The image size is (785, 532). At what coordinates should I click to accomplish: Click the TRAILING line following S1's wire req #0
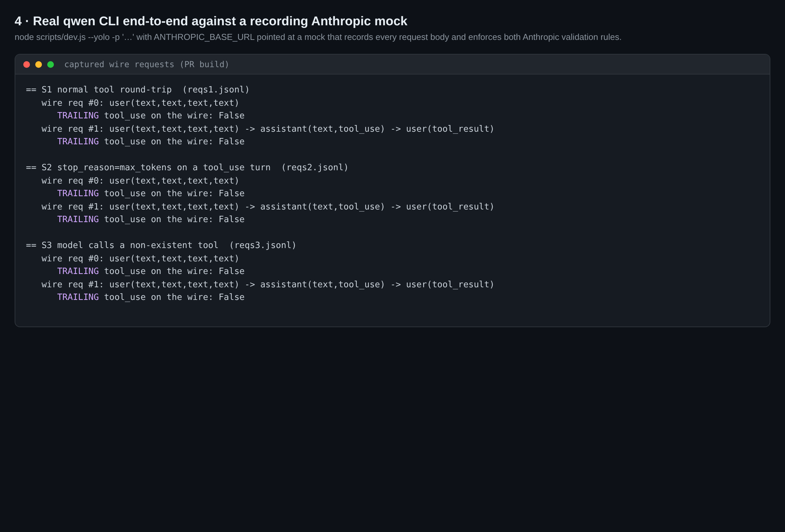click(x=151, y=116)
